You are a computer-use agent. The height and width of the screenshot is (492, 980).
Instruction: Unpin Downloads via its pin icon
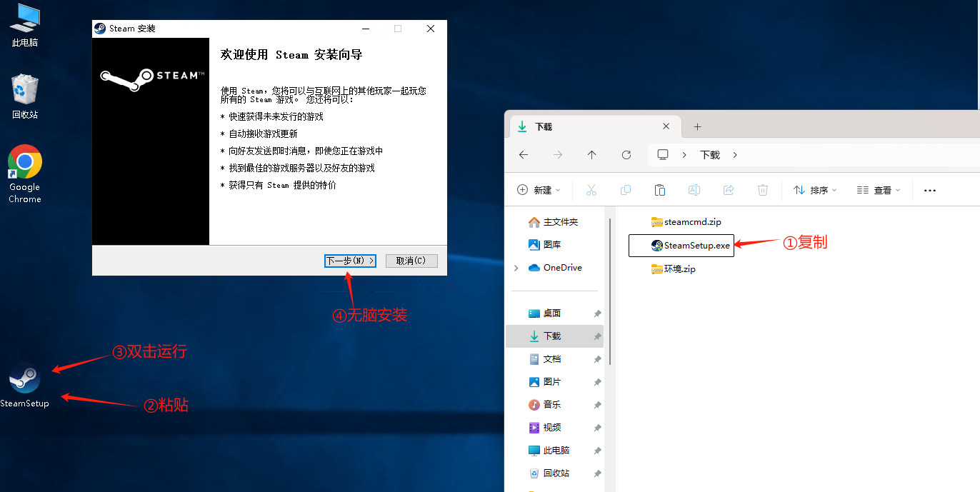pos(597,336)
